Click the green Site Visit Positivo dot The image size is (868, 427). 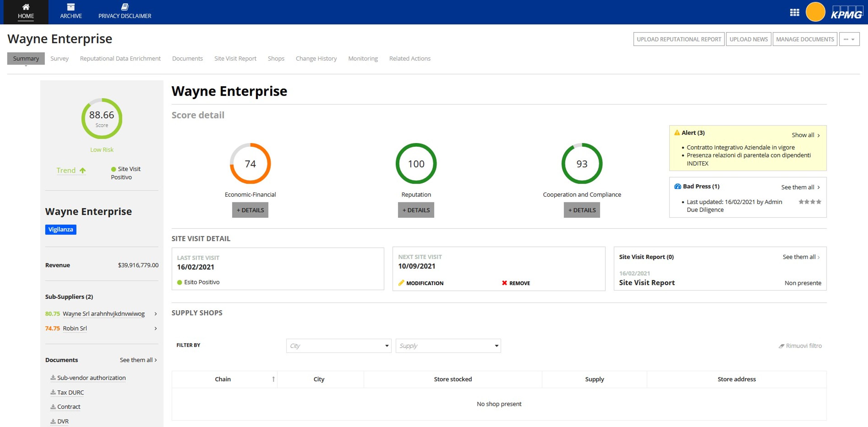point(113,169)
